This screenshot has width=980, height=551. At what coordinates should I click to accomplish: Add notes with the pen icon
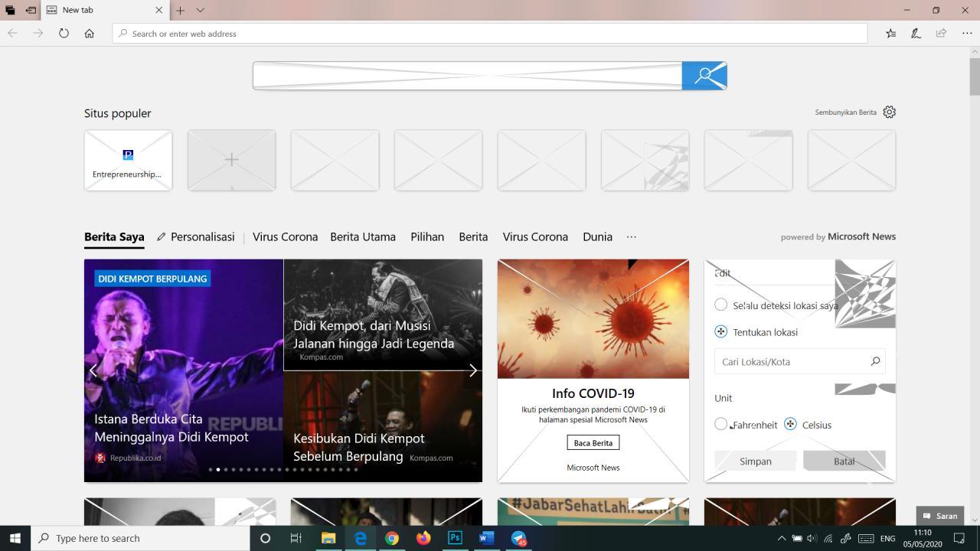pyautogui.click(x=916, y=34)
